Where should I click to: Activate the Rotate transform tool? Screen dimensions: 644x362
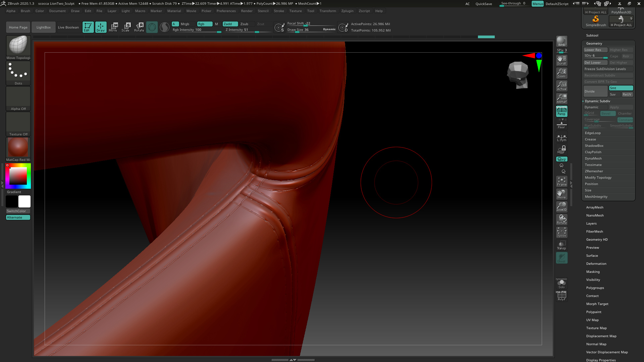(139, 27)
